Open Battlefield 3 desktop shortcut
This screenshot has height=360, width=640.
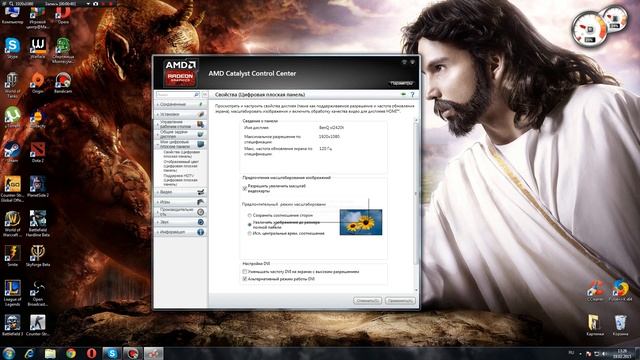pos(12,325)
